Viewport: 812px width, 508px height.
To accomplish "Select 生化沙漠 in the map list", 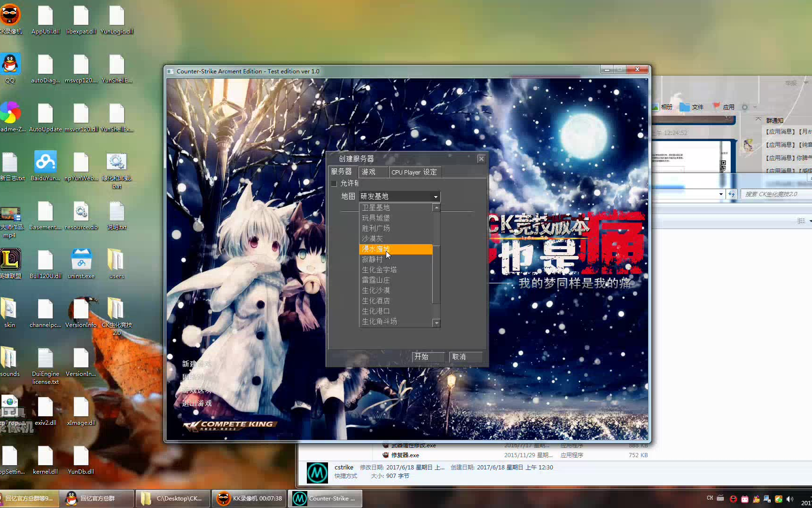I will click(x=396, y=290).
